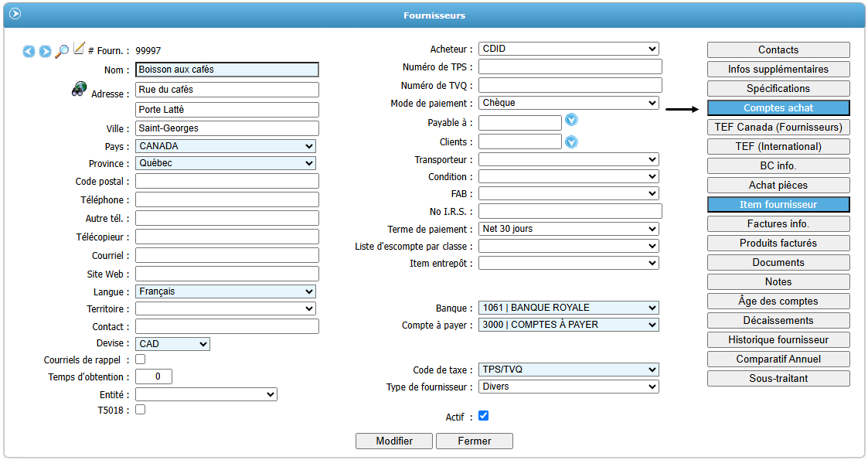Viewport: 868px width, 460px height.
Task: Click the magnifying glass search icon
Action: pyautogui.click(x=62, y=51)
